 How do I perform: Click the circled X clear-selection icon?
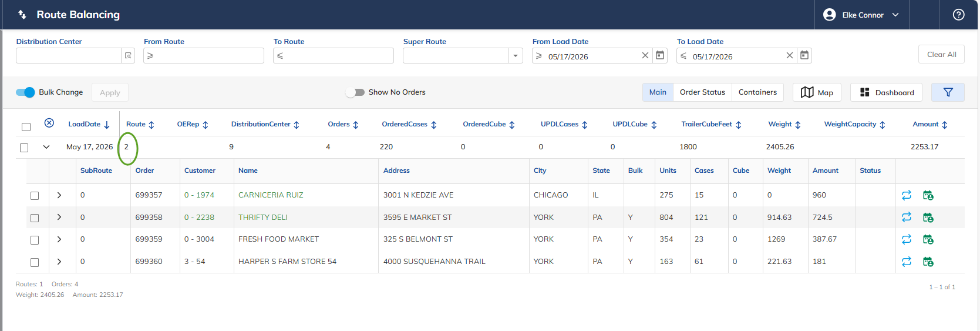(x=49, y=123)
